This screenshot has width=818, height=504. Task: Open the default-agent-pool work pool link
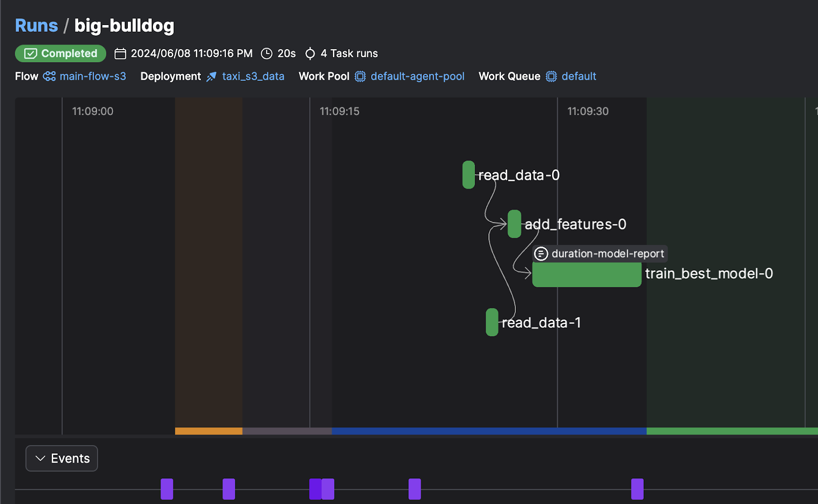pos(417,76)
